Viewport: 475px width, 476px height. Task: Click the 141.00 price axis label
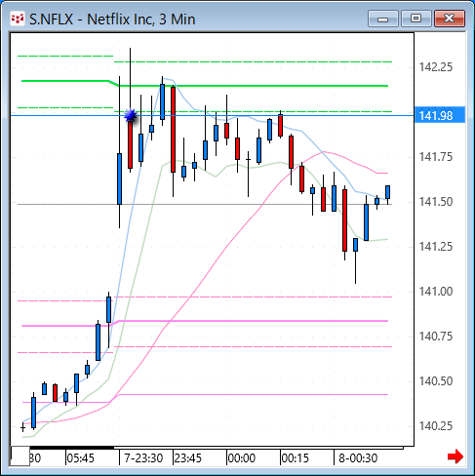click(x=436, y=292)
